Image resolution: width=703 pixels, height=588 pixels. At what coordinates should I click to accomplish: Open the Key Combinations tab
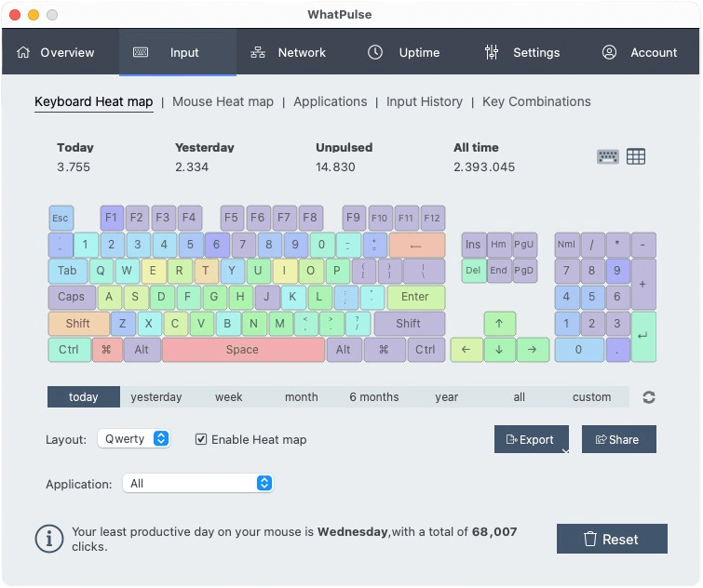[536, 102]
